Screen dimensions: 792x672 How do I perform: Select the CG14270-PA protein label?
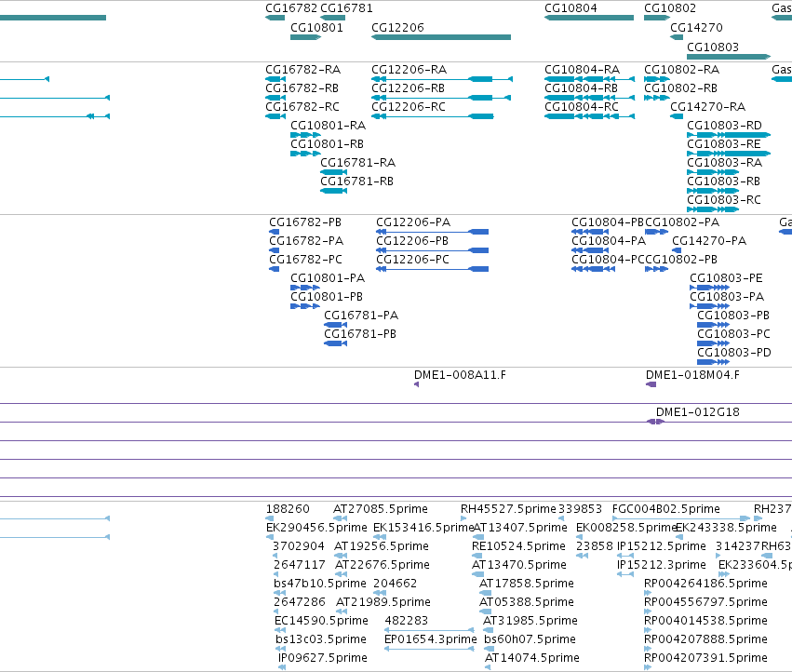(709, 241)
